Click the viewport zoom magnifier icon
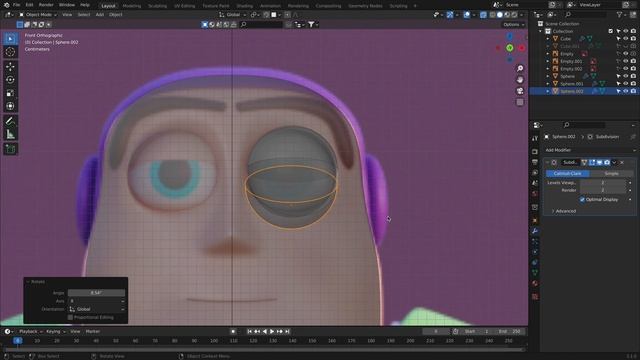Screen dimensions: 640x360 (x=520, y=68)
